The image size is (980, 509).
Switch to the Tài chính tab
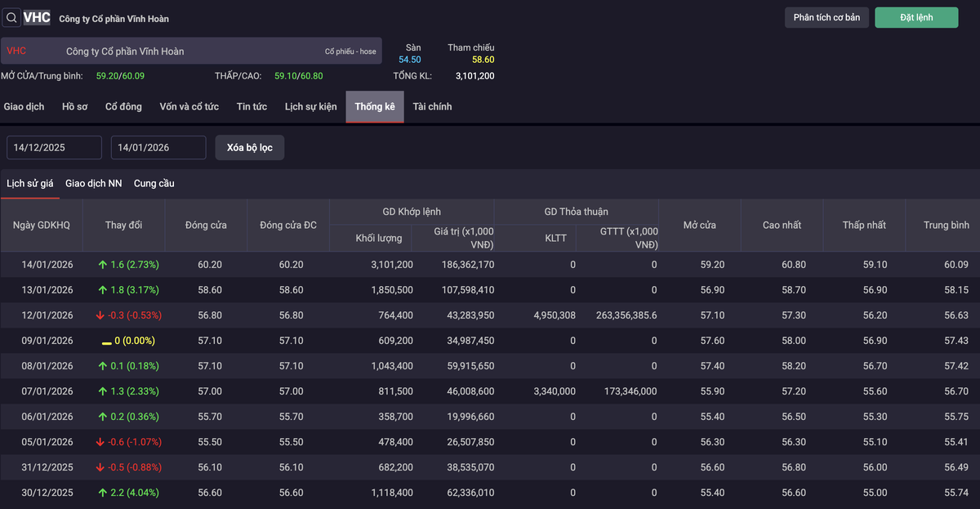coord(432,107)
